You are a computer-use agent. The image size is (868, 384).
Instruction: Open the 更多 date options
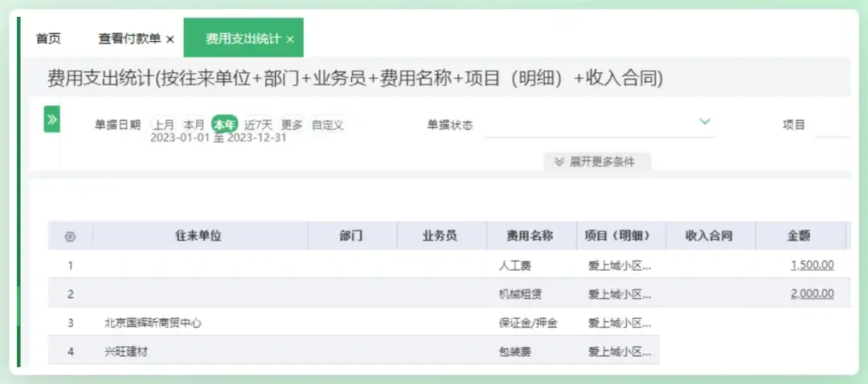click(x=292, y=125)
